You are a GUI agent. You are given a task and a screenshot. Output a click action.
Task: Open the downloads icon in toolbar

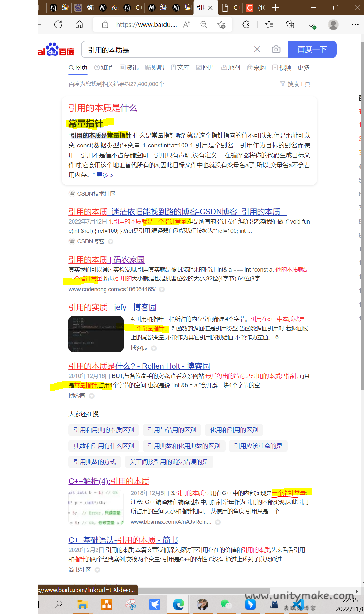click(312, 25)
